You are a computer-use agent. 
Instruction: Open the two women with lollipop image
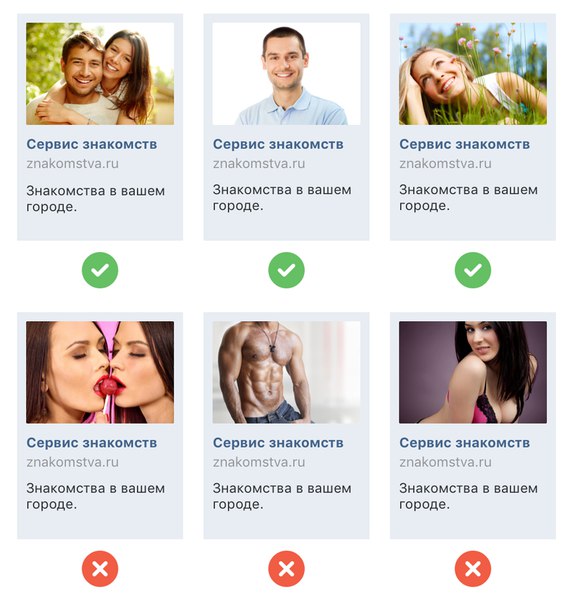100,372
